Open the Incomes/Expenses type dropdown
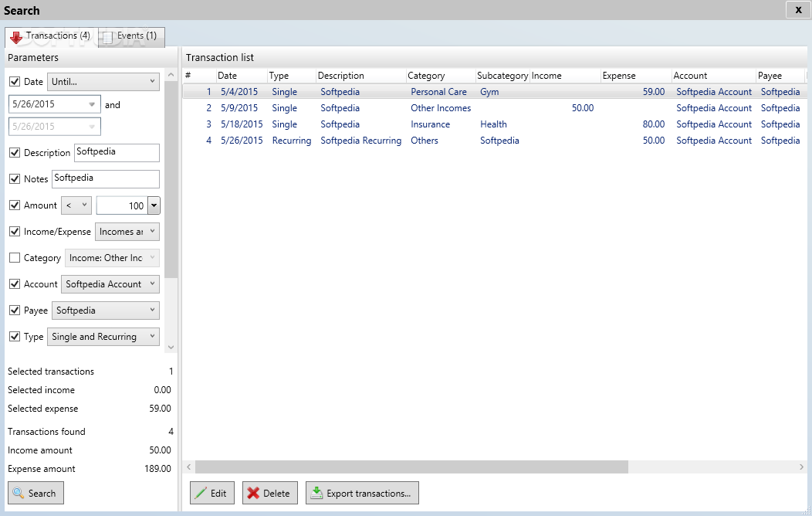This screenshot has height=516, width=812. (127, 232)
